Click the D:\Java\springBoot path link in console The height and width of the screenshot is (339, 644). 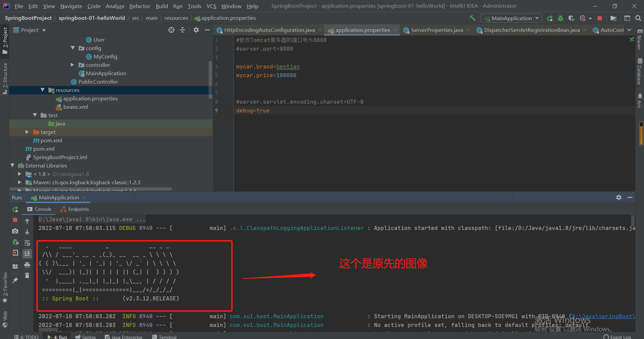[x=603, y=316]
